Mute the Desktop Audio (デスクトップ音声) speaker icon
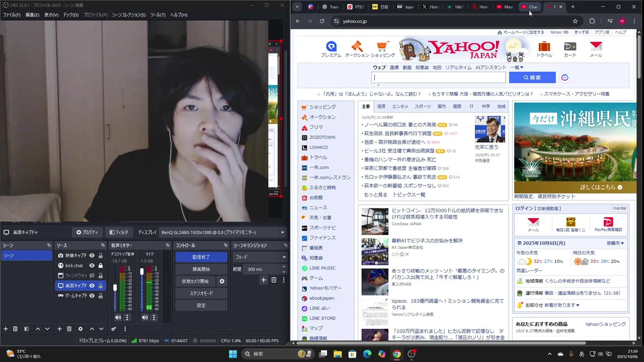Screen dimensions: 644x362 pos(118,317)
